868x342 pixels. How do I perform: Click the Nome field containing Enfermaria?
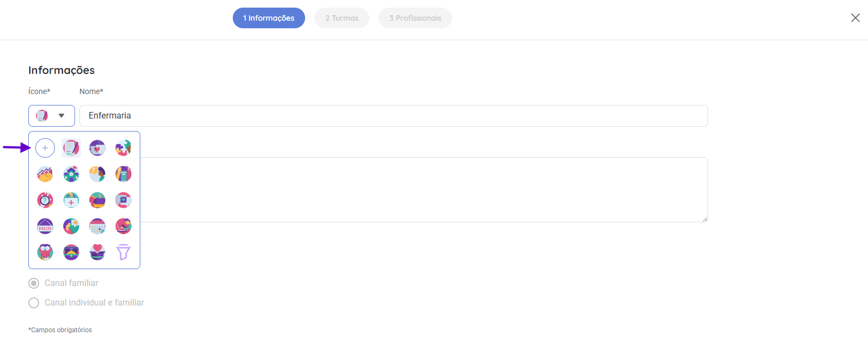(394, 116)
